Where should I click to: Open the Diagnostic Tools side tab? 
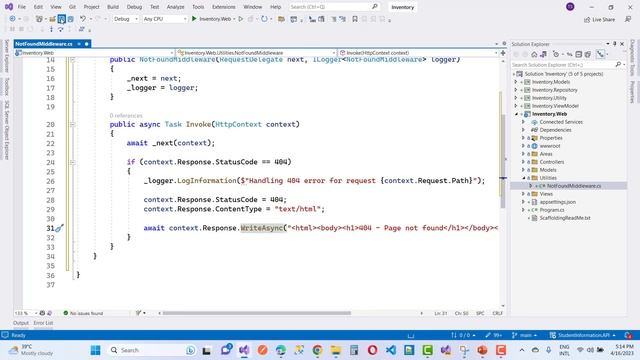click(x=633, y=58)
